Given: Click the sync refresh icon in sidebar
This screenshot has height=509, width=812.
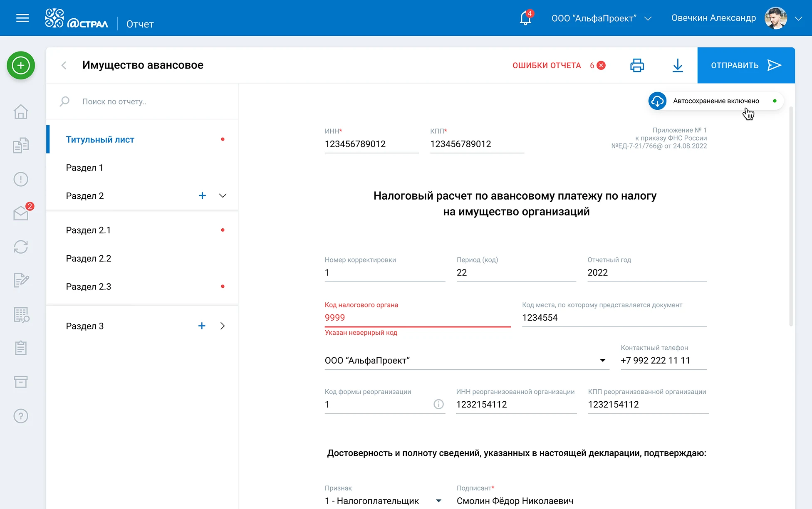Looking at the screenshot, I should coord(21,247).
